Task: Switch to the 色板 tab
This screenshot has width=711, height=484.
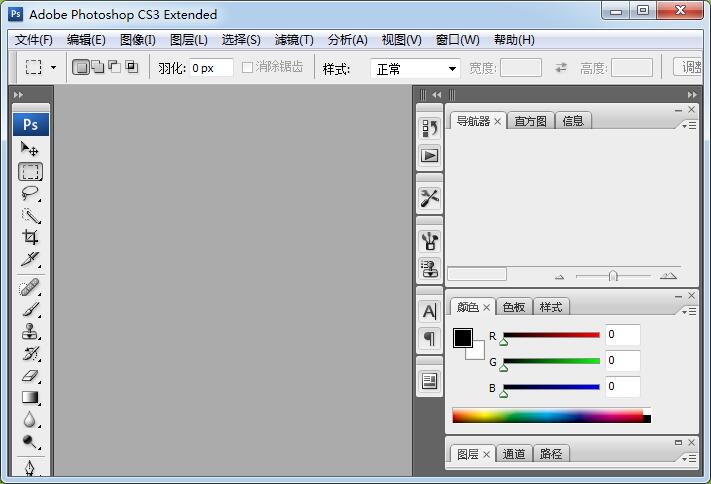Action: click(x=513, y=307)
